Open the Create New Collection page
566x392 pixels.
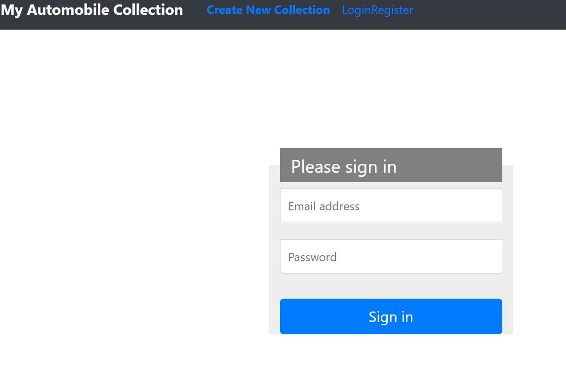pyautogui.click(x=268, y=10)
